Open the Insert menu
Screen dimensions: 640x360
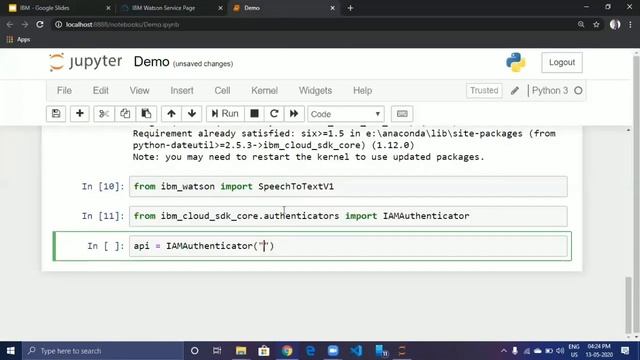tap(182, 91)
